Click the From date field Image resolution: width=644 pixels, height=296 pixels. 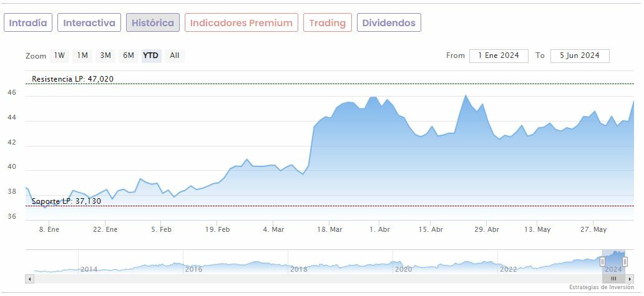click(499, 55)
